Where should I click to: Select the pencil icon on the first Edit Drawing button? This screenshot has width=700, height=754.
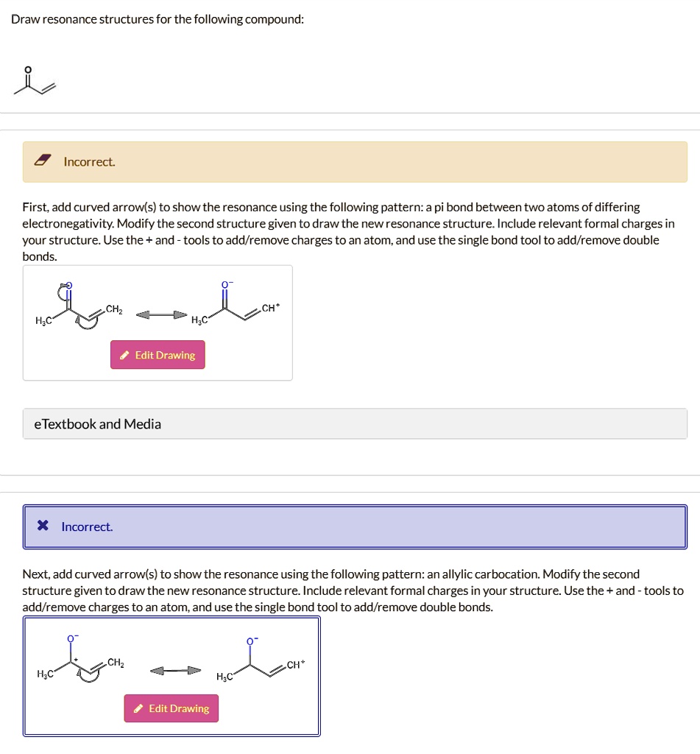[124, 355]
